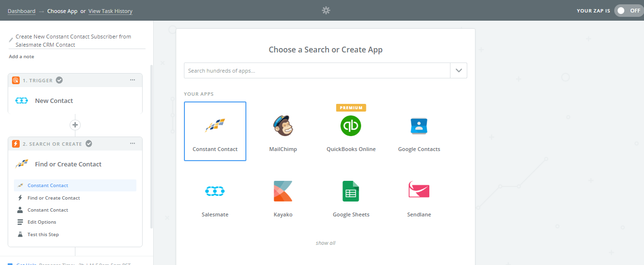Click the Add a note link
This screenshot has width=644, height=265.
coord(22,57)
